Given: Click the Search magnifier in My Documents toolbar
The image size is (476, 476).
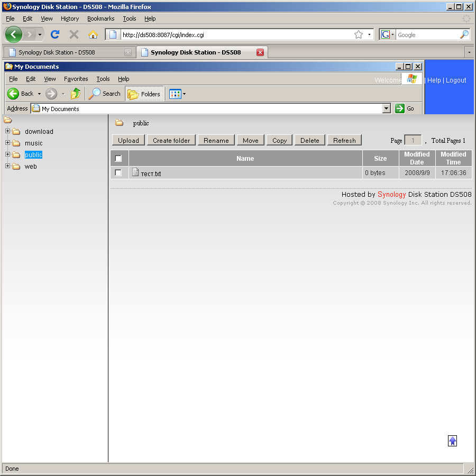Looking at the screenshot, I should (x=94, y=94).
